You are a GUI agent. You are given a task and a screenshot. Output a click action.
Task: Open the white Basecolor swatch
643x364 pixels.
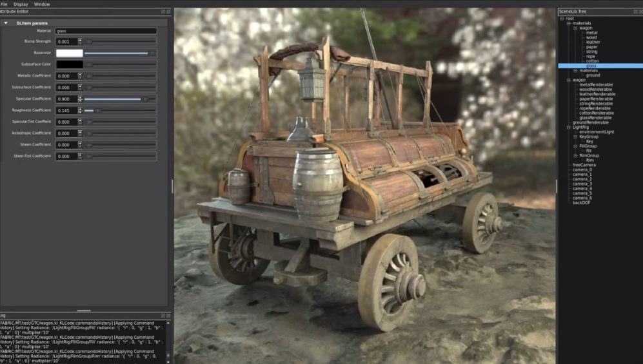[69, 53]
